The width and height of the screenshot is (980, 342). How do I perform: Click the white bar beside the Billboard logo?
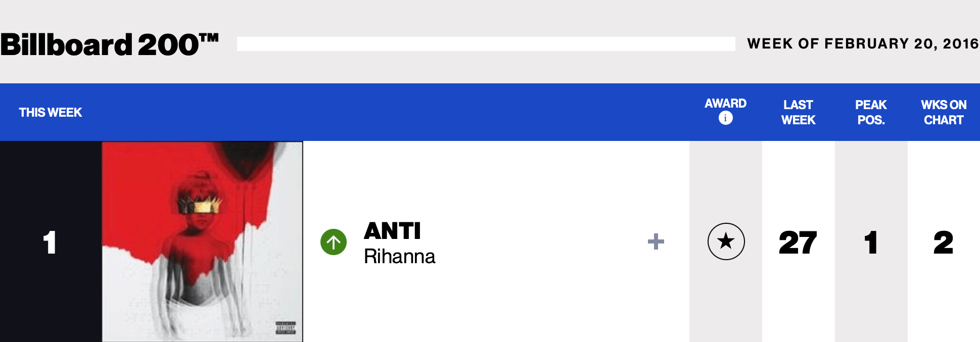pos(485,44)
